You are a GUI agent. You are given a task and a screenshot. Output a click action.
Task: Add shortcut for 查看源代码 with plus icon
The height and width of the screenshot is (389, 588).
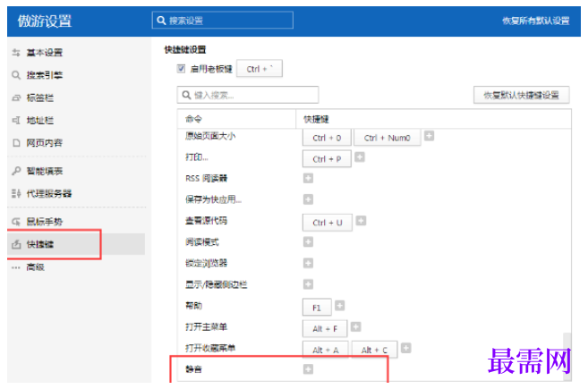[x=362, y=221]
